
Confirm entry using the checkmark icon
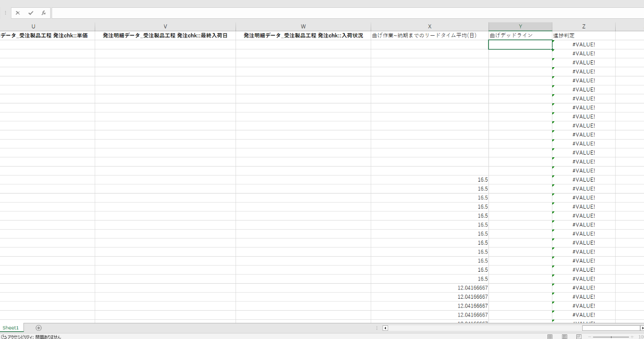tap(31, 13)
